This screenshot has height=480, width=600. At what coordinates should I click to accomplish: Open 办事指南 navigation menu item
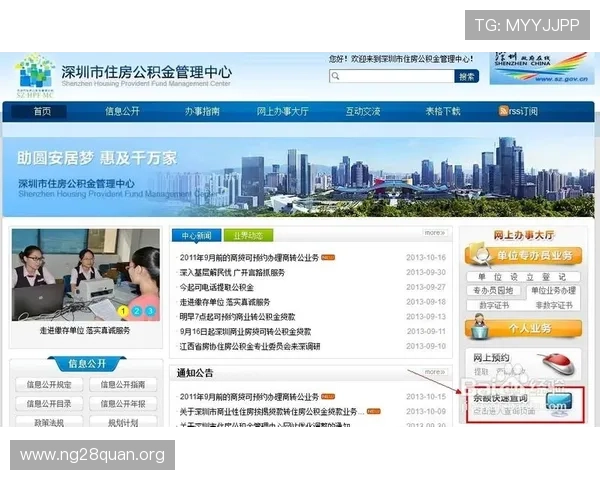[x=202, y=111]
